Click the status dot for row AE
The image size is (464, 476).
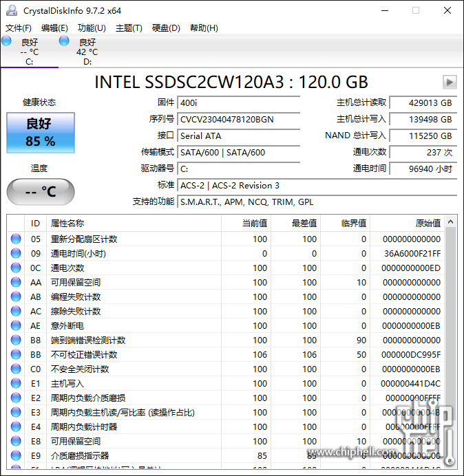tap(16, 326)
